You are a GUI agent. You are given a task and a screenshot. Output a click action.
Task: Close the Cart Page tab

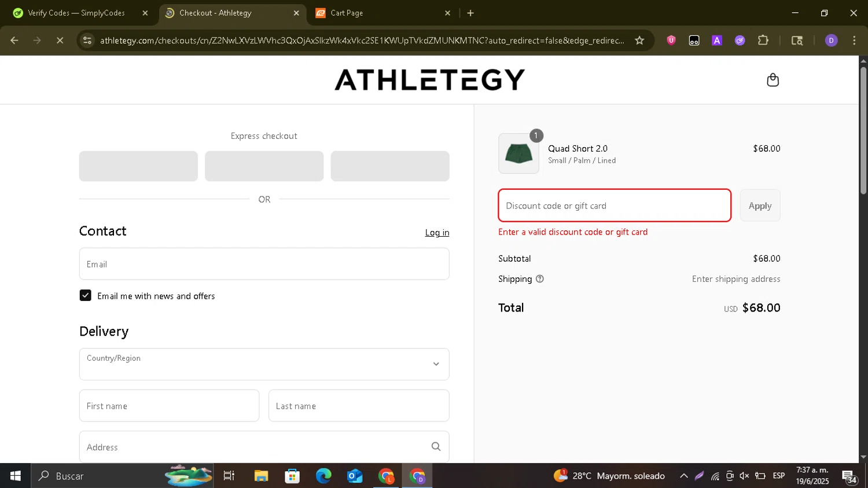pos(447,13)
